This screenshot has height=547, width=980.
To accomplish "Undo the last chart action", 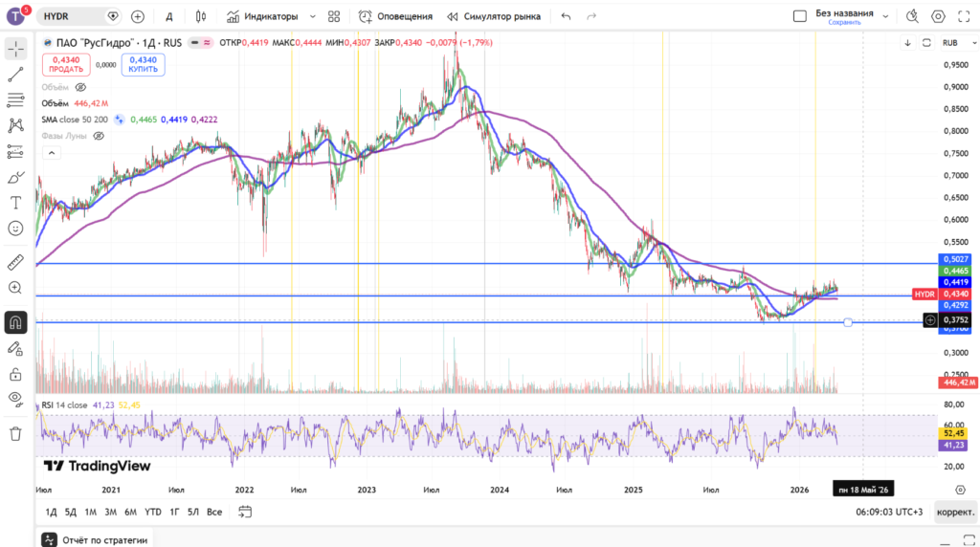I will pyautogui.click(x=566, y=16).
